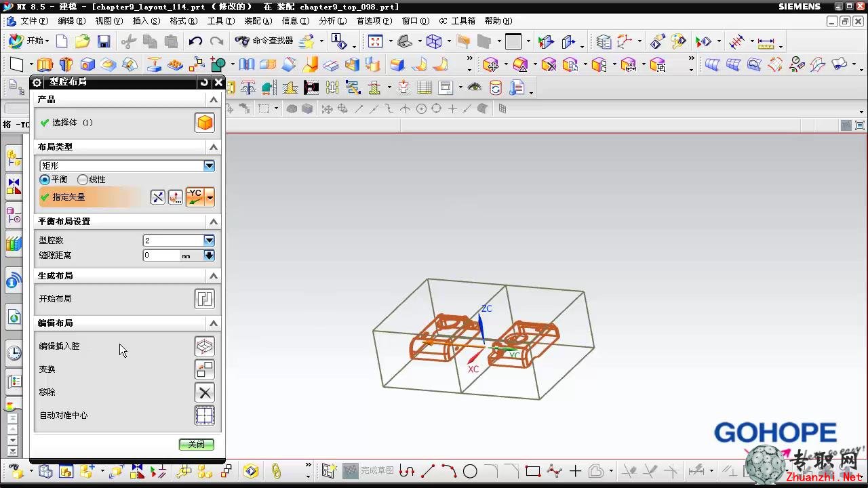Collapse the Layout Type section
This screenshot has height=488, width=868.
pos(214,147)
